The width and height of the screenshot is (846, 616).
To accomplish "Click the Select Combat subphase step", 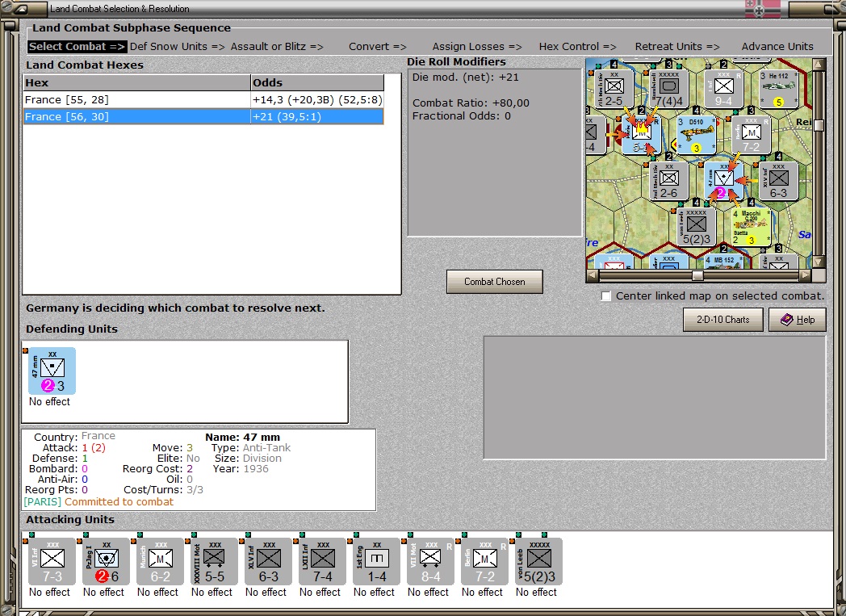I will click(x=77, y=46).
